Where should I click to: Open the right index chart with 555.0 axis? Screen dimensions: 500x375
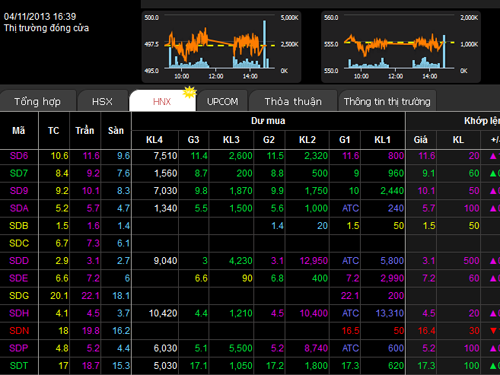tap(401, 47)
